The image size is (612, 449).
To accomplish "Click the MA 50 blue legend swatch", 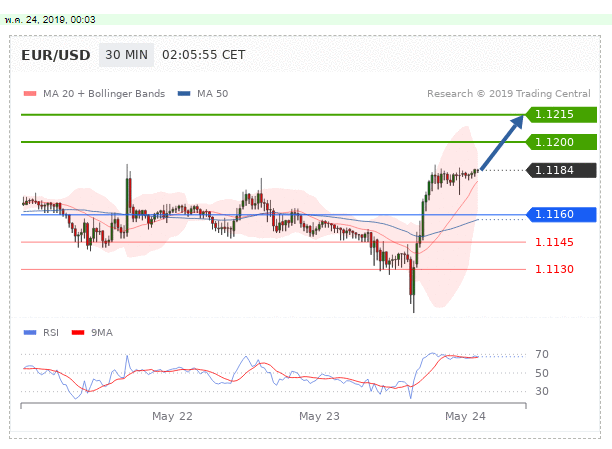I will tap(184, 94).
